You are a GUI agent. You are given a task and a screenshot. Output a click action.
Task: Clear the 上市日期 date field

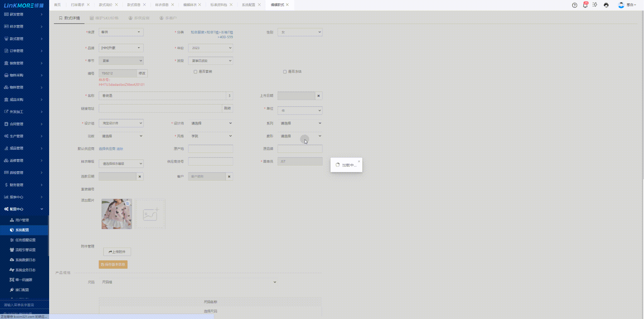coord(319,96)
